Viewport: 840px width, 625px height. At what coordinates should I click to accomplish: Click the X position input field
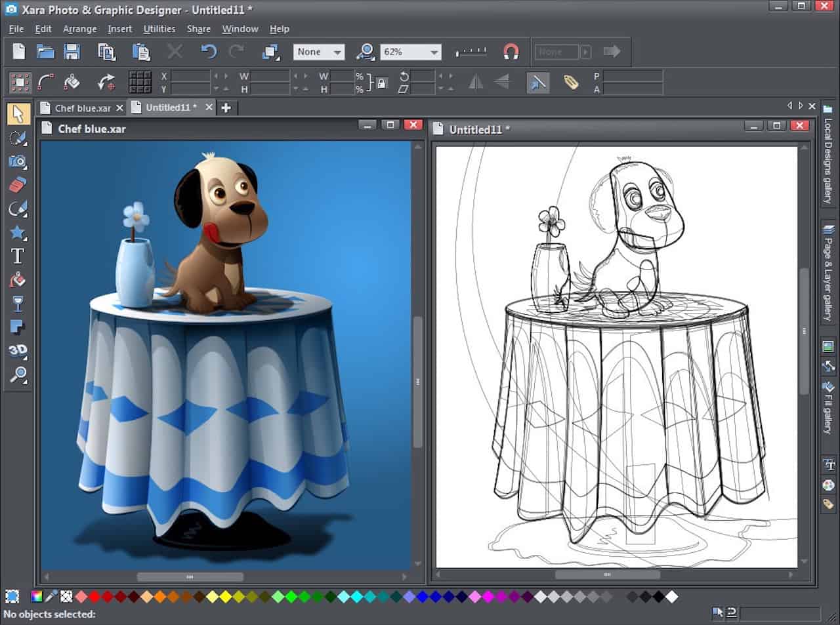(x=190, y=76)
